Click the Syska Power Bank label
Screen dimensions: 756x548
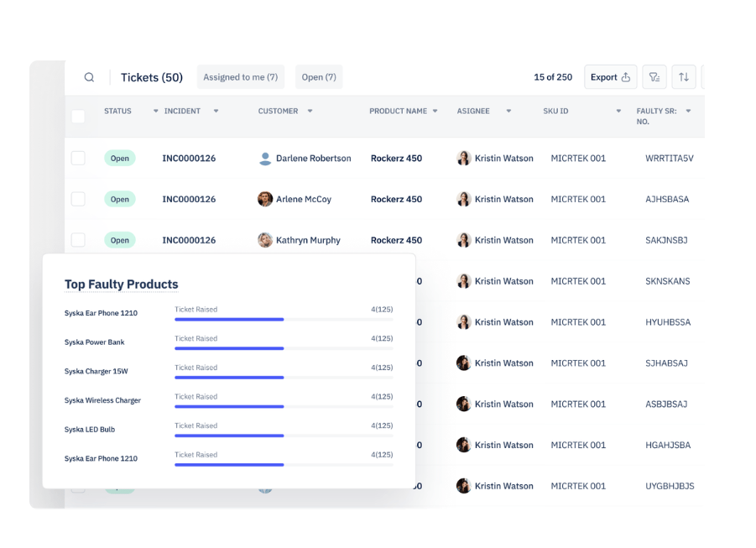pyautogui.click(x=95, y=342)
